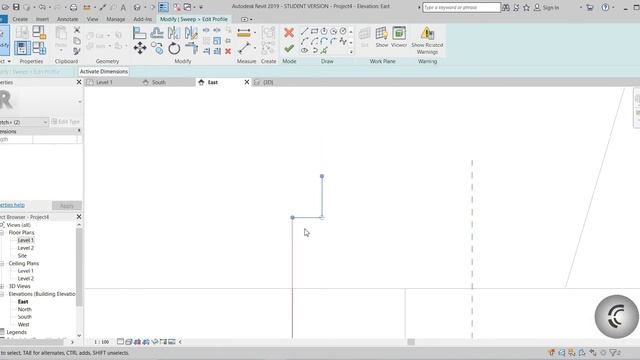Click the red Delete icon in Modify panel
640x360 pixels.
228,51
